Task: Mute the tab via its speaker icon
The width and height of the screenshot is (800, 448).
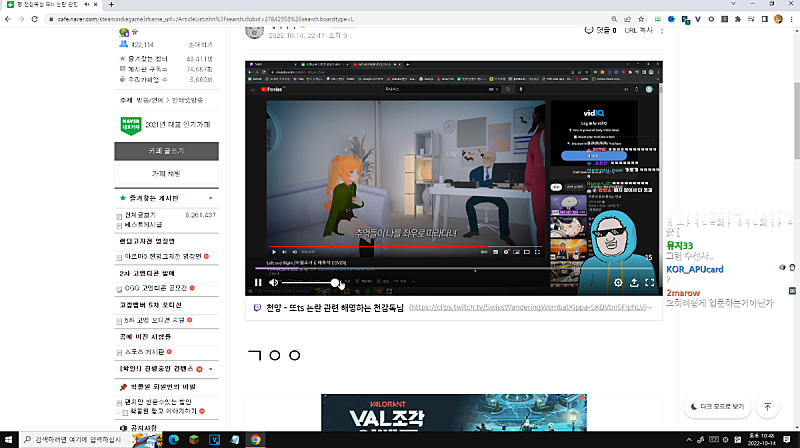Action: pos(86,4)
